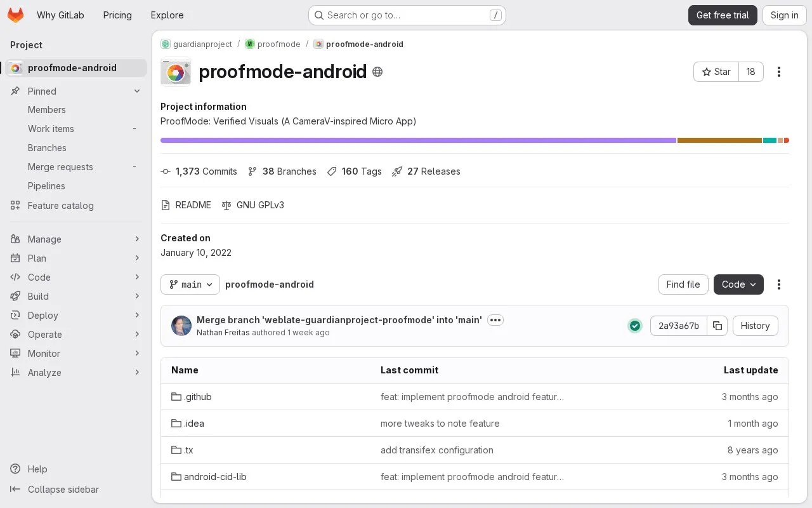Open repository actions kebab menu beside Code

[x=779, y=284]
